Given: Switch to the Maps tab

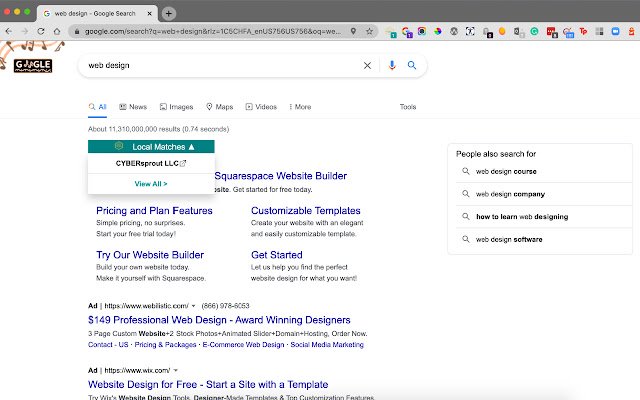Looking at the screenshot, I should click(x=220, y=107).
